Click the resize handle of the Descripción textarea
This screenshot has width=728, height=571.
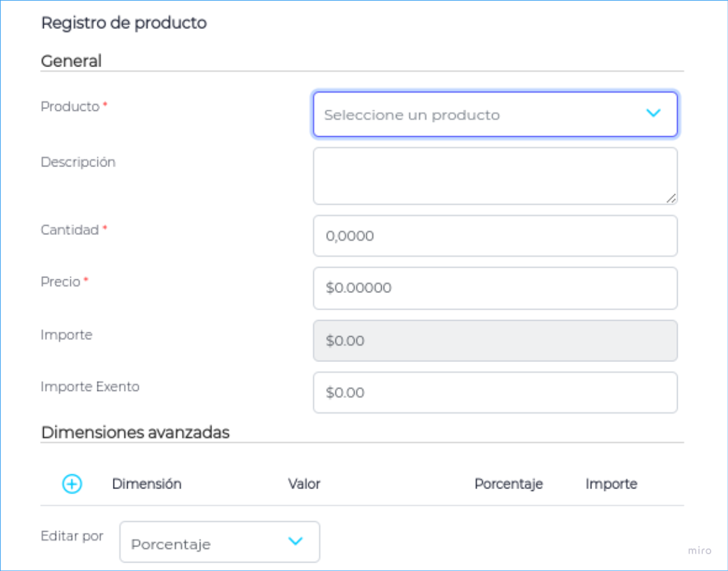pos(671,199)
